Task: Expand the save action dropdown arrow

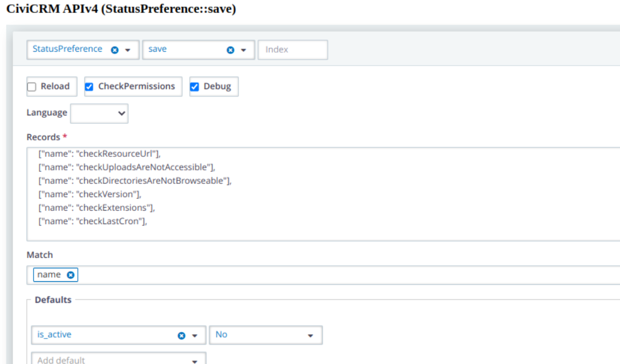Action: click(x=244, y=50)
